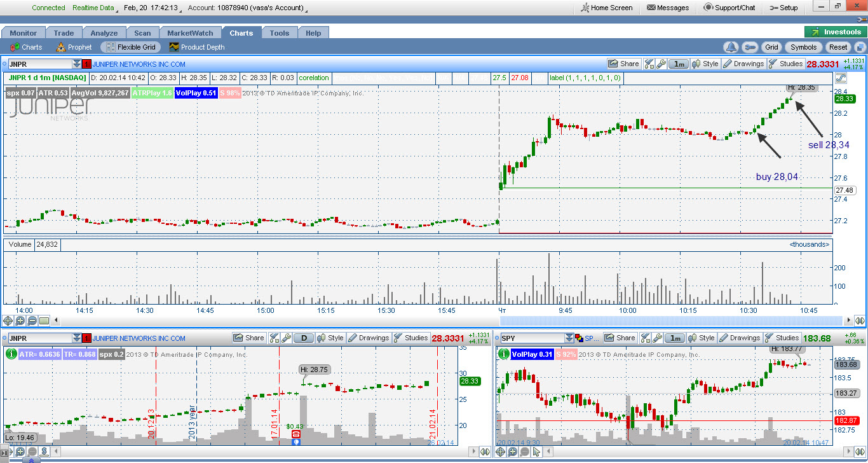Click the earnings phone icon on daily chart
This screenshot has width=868, height=463.
295,434
